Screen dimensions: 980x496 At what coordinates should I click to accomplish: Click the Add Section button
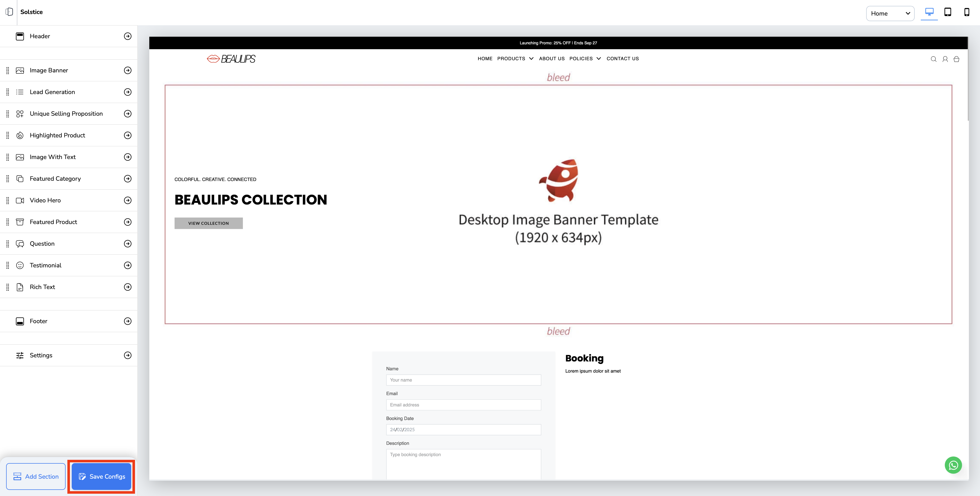(x=36, y=476)
